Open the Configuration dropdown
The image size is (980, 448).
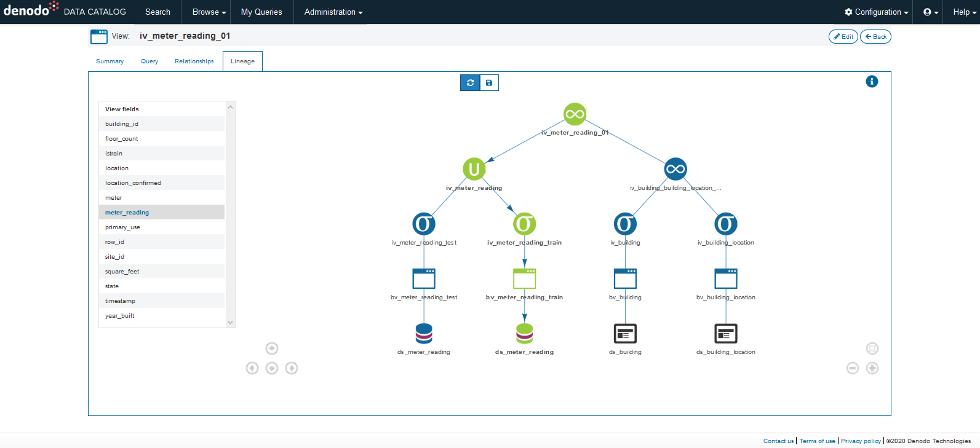877,12
